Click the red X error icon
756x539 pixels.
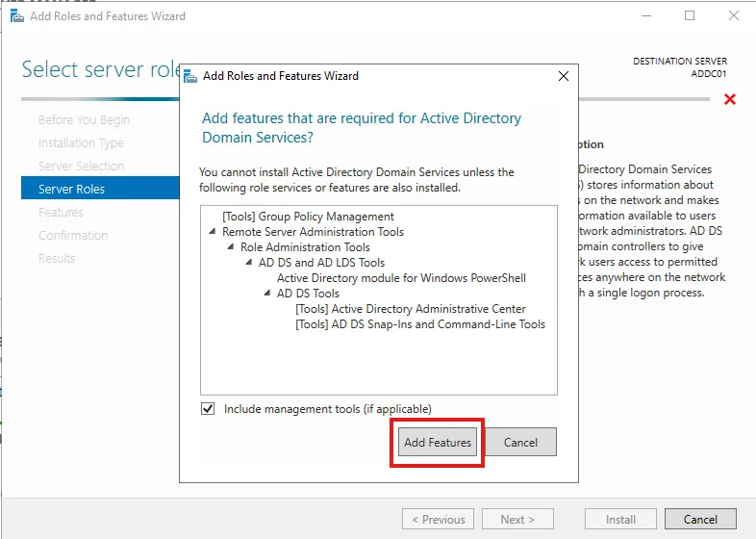pos(730,99)
